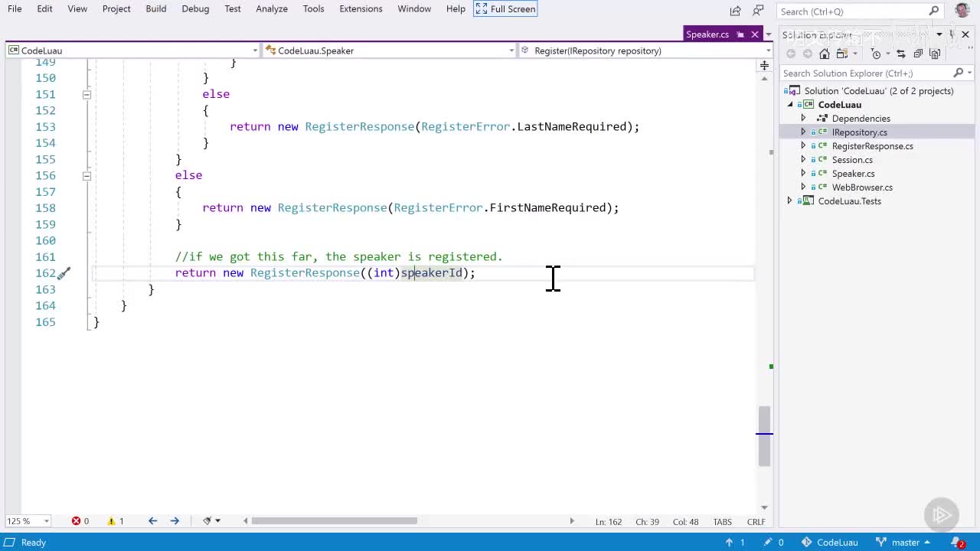This screenshot has width=980, height=551.
Task: Click the Ready status icon
Action: (11, 543)
